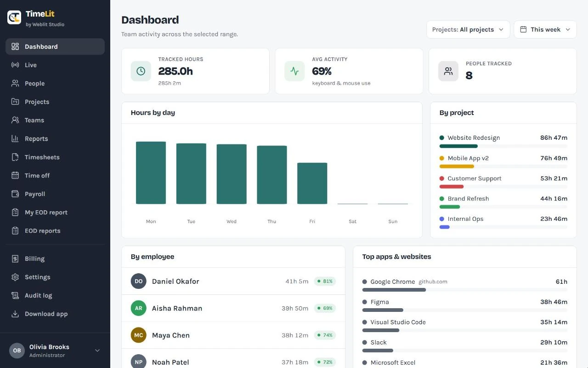Click the My EOD report clipboard icon
Viewport: 588px width, 368px height.
click(15, 212)
